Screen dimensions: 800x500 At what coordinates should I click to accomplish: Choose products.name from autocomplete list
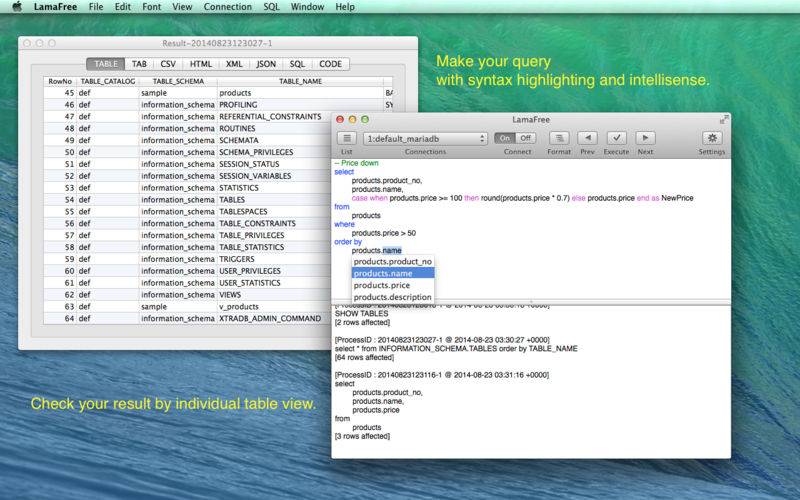coord(393,273)
